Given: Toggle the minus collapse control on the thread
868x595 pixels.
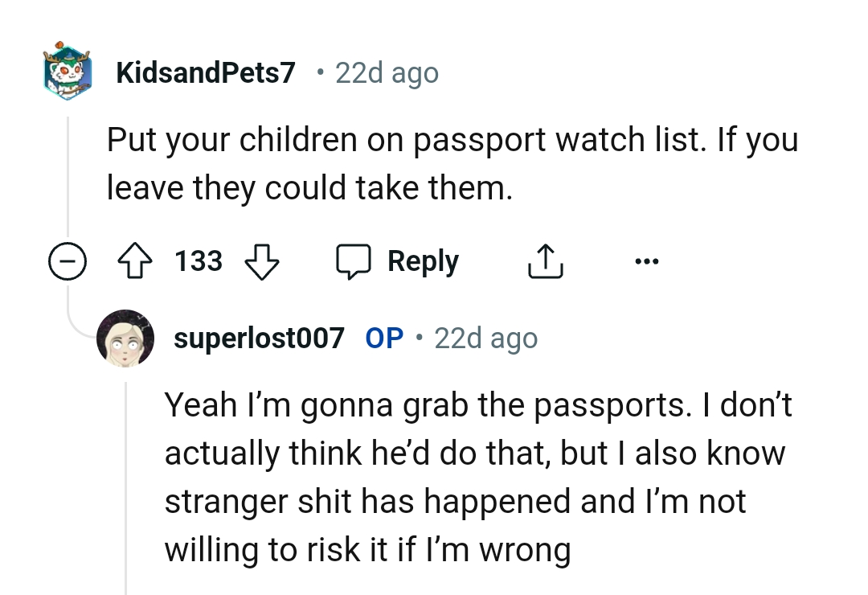Looking at the screenshot, I should point(68,261).
